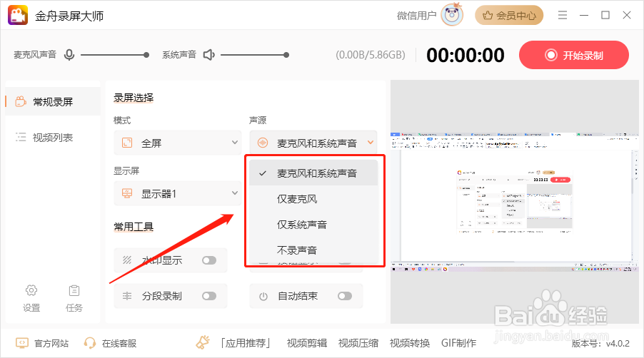Toggle the 水印显示 switch
This screenshot has width=644, height=358.
click(x=209, y=260)
